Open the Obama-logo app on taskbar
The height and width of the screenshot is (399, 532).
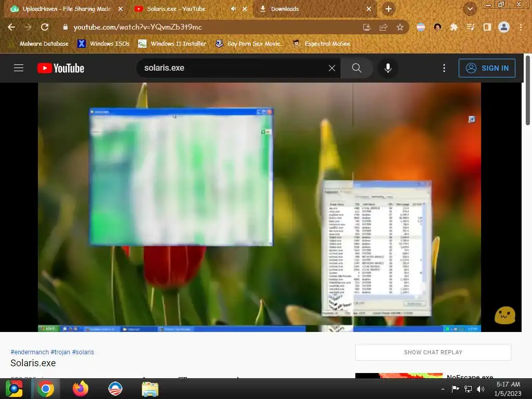point(115,389)
